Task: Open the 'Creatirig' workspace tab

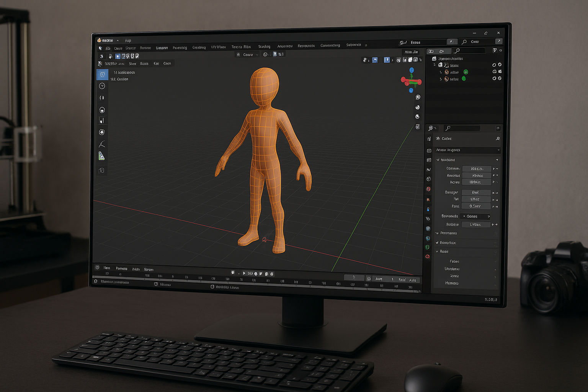Action: coord(199,47)
